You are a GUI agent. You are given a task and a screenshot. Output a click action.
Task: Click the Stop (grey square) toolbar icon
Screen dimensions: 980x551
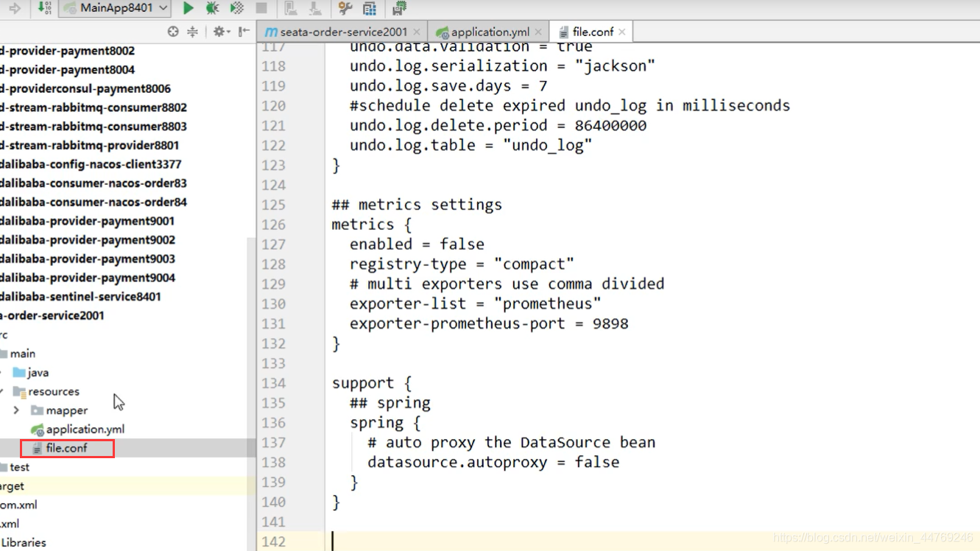(261, 8)
